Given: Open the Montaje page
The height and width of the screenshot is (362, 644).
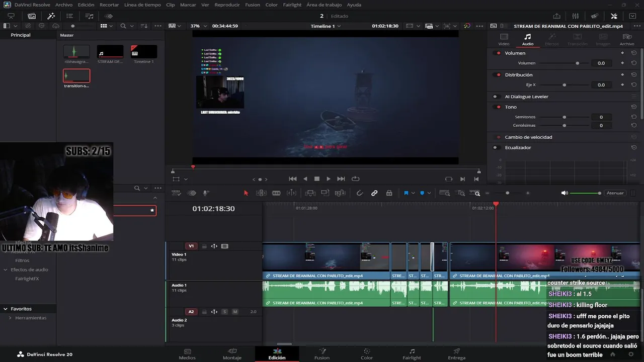Looking at the screenshot, I should point(232,354).
